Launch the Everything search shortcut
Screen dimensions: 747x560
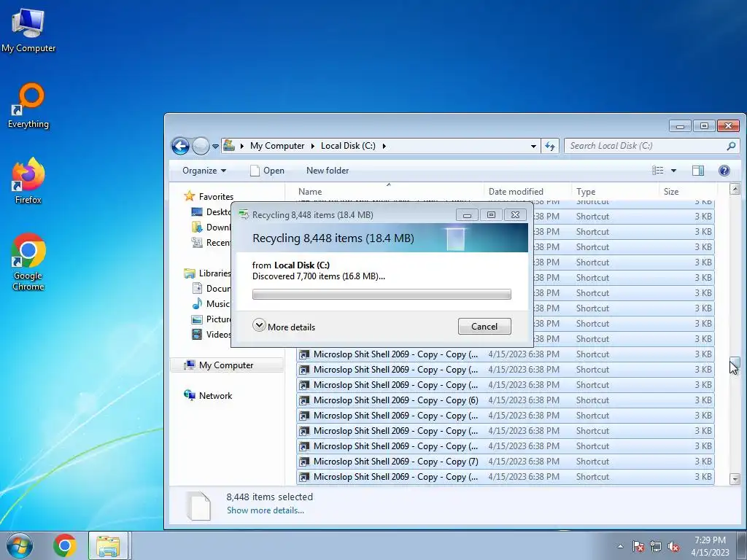click(28, 106)
